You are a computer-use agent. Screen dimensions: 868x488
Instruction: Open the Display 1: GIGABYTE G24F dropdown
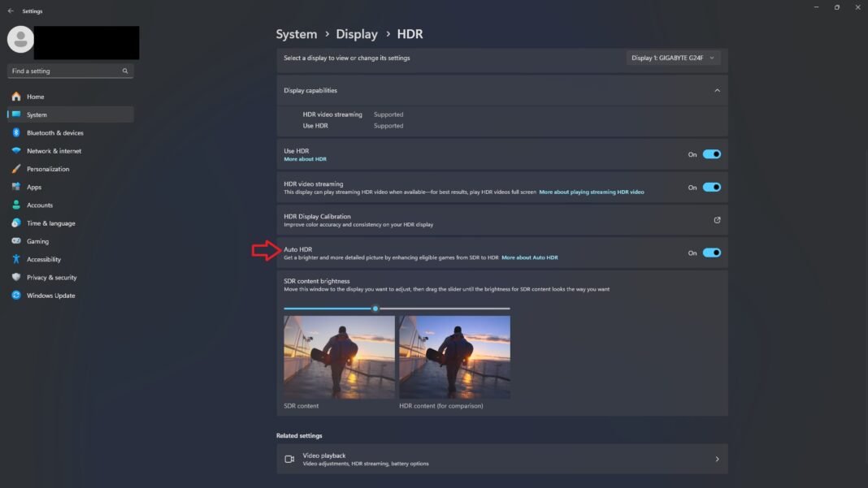point(672,58)
